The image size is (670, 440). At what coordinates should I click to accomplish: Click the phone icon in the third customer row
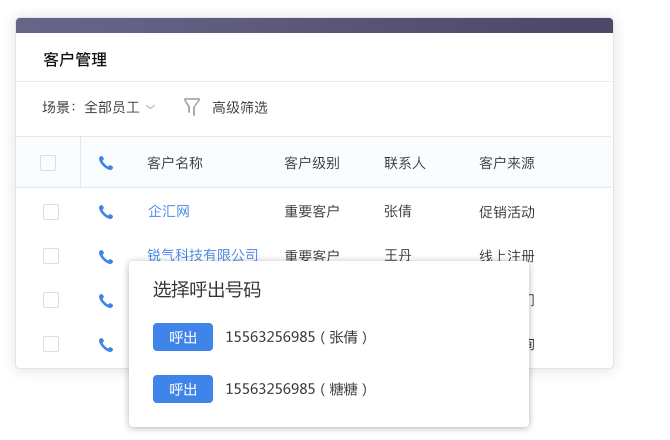pos(106,300)
